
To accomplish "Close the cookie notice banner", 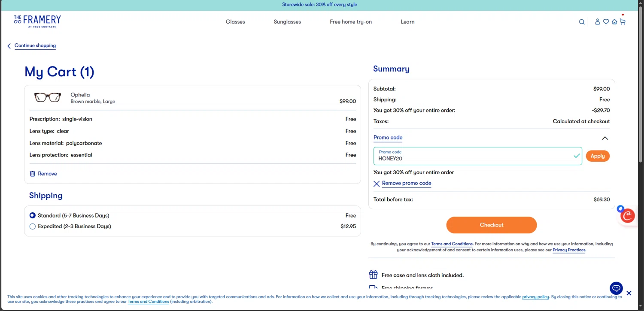I will [x=629, y=293].
